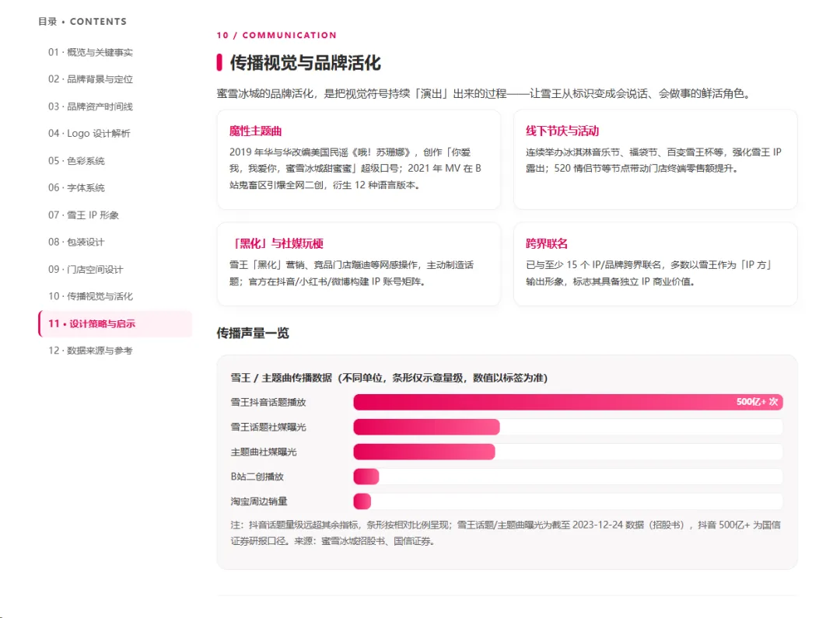Click the 目录 · CONTENTS heading

pyautogui.click(x=82, y=22)
